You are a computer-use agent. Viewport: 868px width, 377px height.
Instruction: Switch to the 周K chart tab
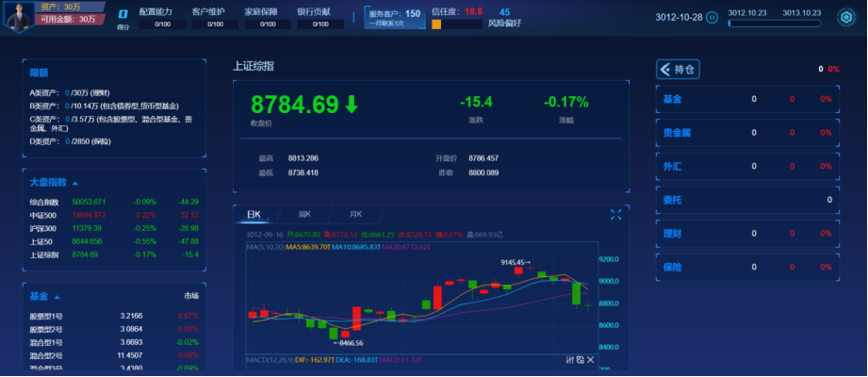pos(304,214)
